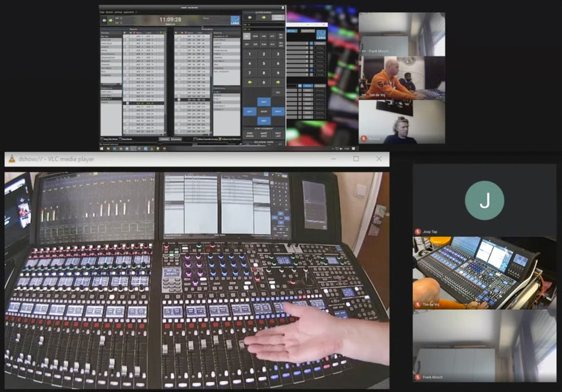562x392 pixels.
Task: Select Frank Mosch's video thumbnail at bottom right
Action: (484, 345)
